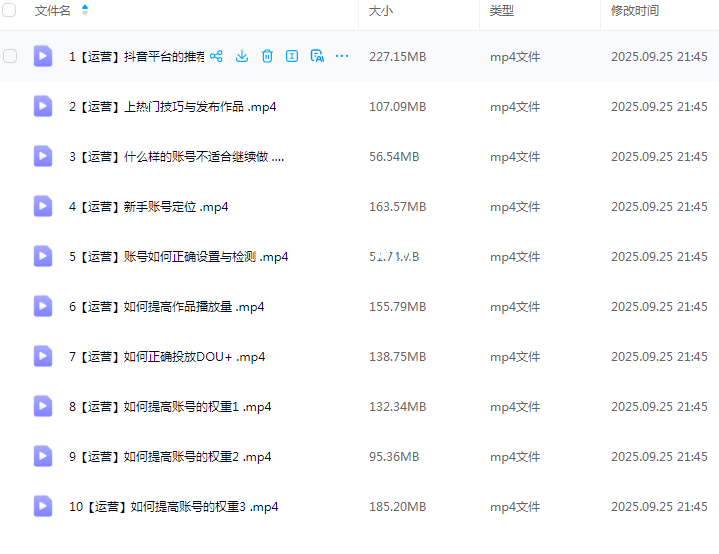Tick the select-all checkbox in the header
The height and width of the screenshot is (554, 719).
(10, 10)
